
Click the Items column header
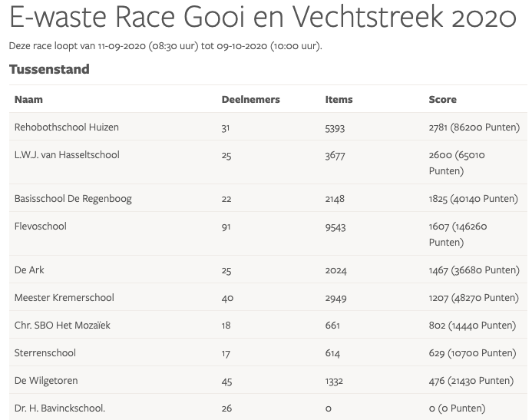339,99
